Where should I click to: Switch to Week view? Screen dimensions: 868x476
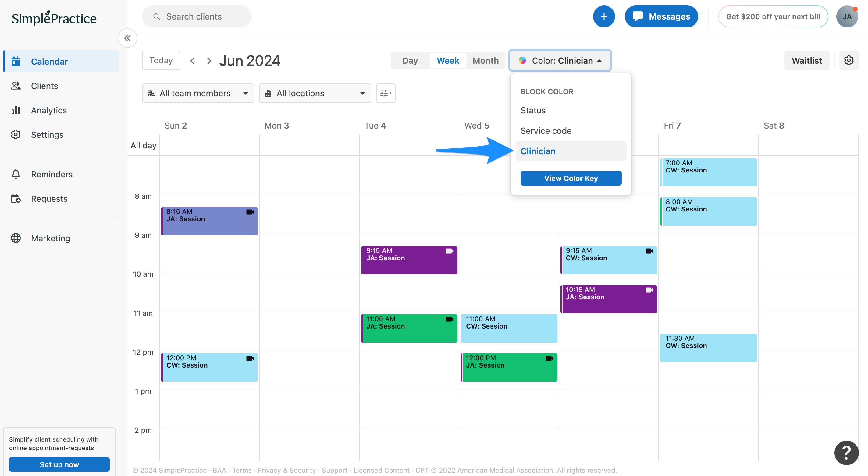pyautogui.click(x=448, y=61)
